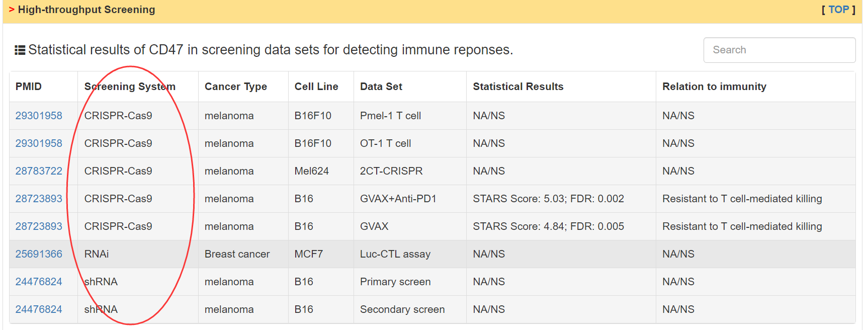This screenshot has height=330, width=868.
Task: Open PMID 28723893 for GVAX row
Action: click(x=39, y=226)
